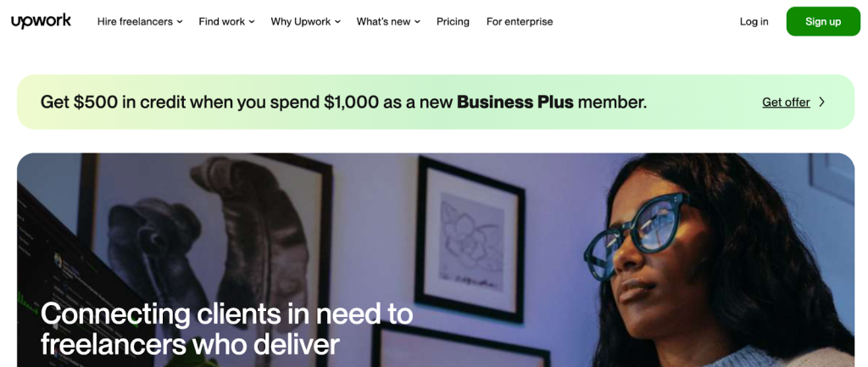868x367 pixels.
Task: Open the For enterprise link
Action: click(x=520, y=21)
